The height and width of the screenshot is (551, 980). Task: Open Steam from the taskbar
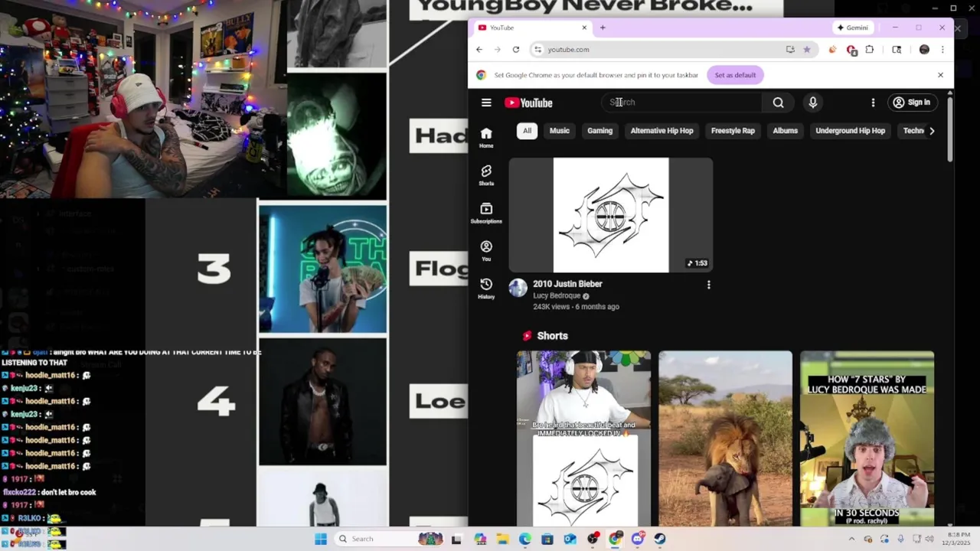pyautogui.click(x=660, y=539)
